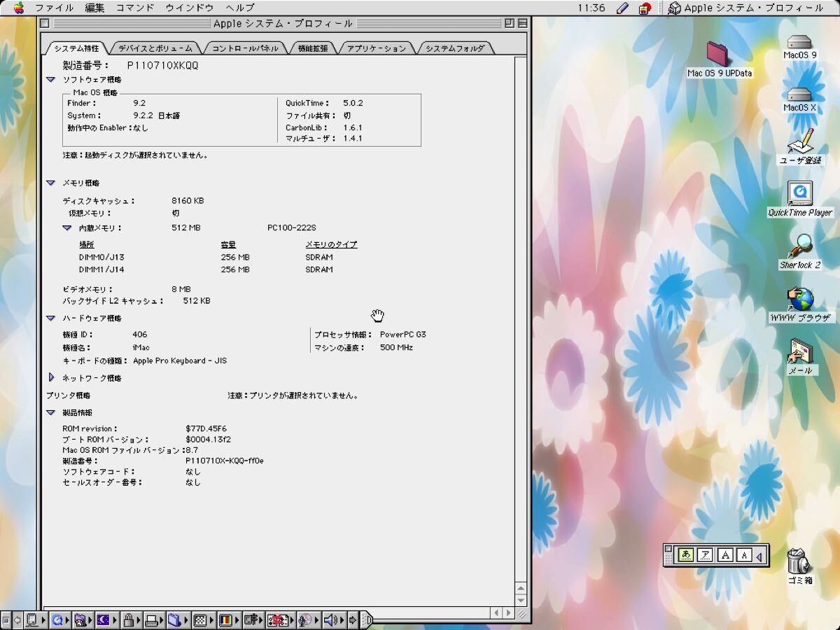Click the blue triangle on input palette

759,556
